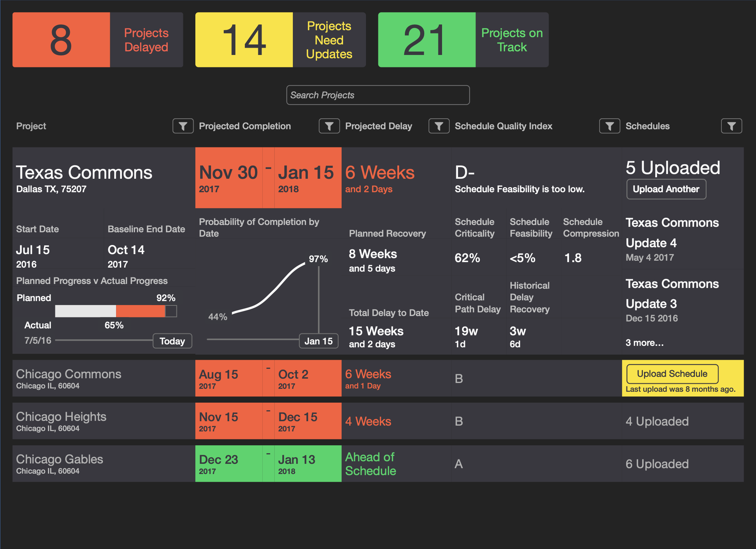Click the Search Projects field

(x=378, y=95)
